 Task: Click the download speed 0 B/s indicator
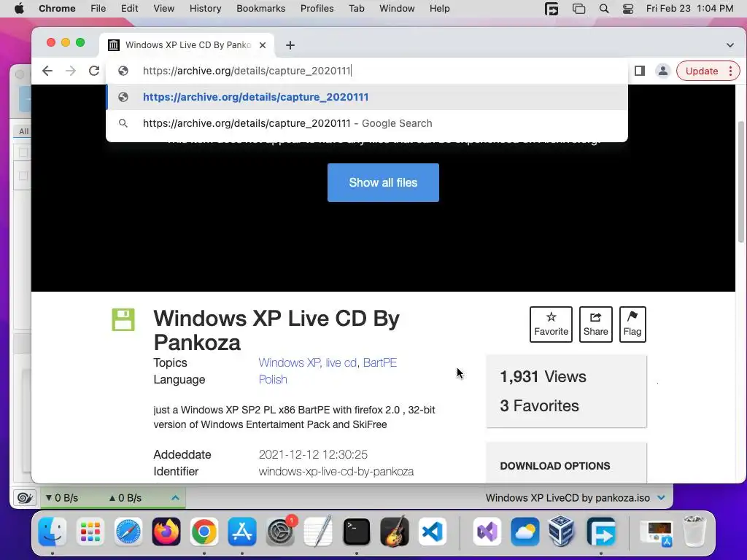point(61,498)
